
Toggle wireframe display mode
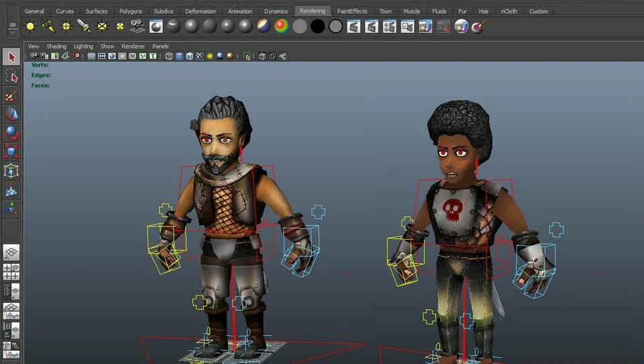point(169,56)
